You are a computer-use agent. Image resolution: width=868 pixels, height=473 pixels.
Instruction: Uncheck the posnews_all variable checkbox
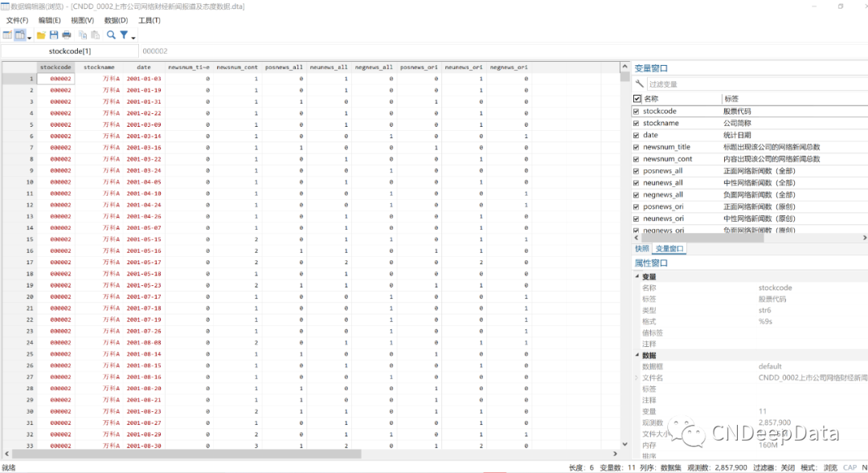point(636,171)
